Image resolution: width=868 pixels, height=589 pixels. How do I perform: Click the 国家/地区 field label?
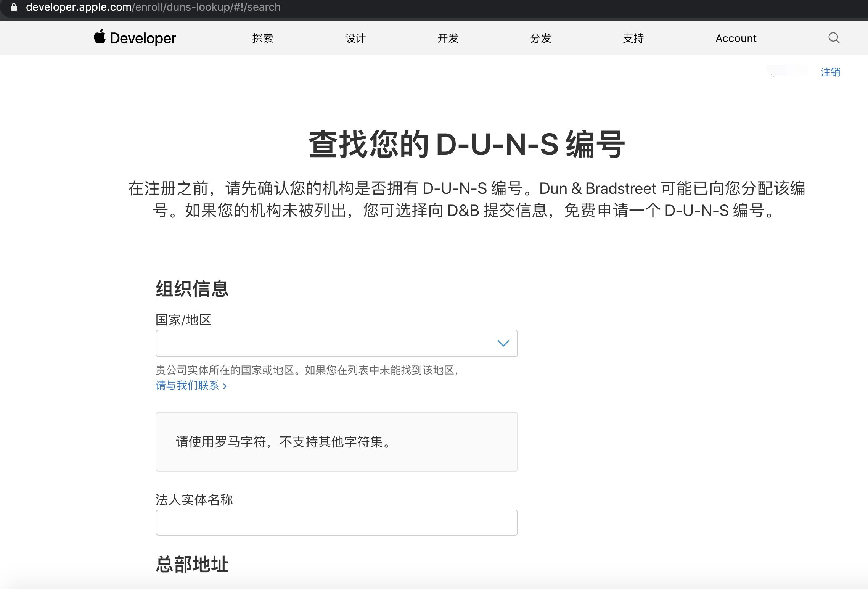(183, 320)
